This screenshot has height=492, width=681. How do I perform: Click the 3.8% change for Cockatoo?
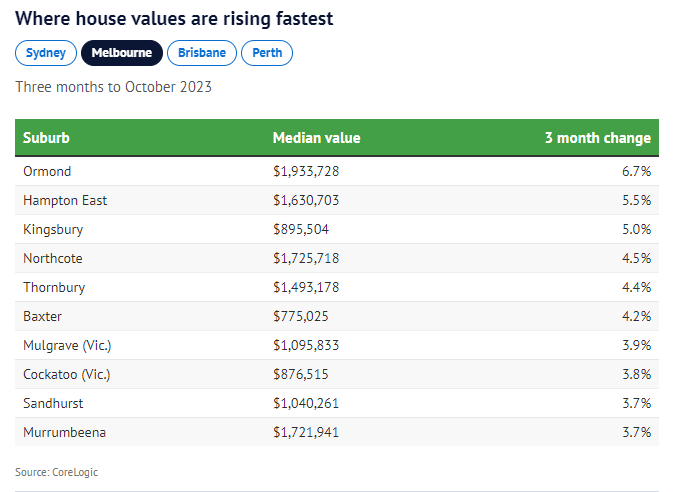[x=637, y=374]
